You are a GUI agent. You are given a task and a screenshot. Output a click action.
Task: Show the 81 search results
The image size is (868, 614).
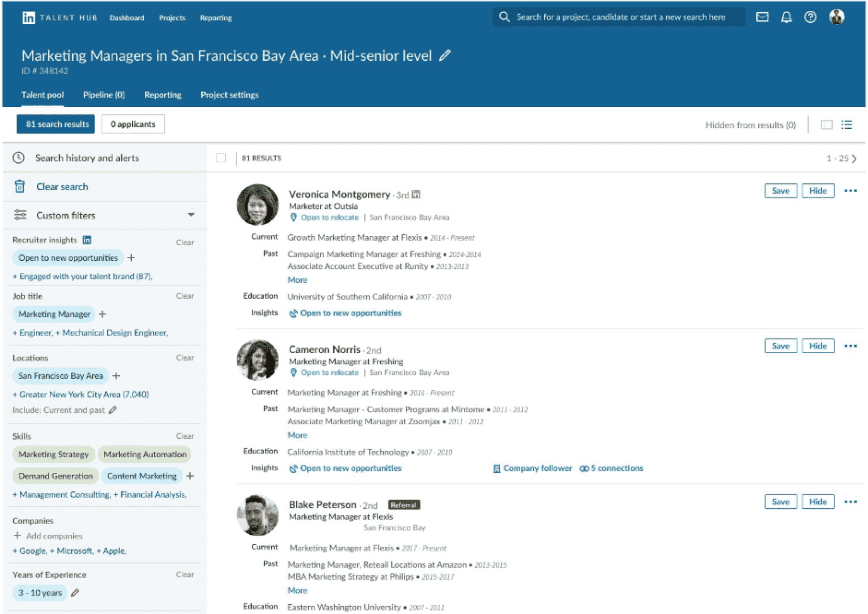coord(56,124)
